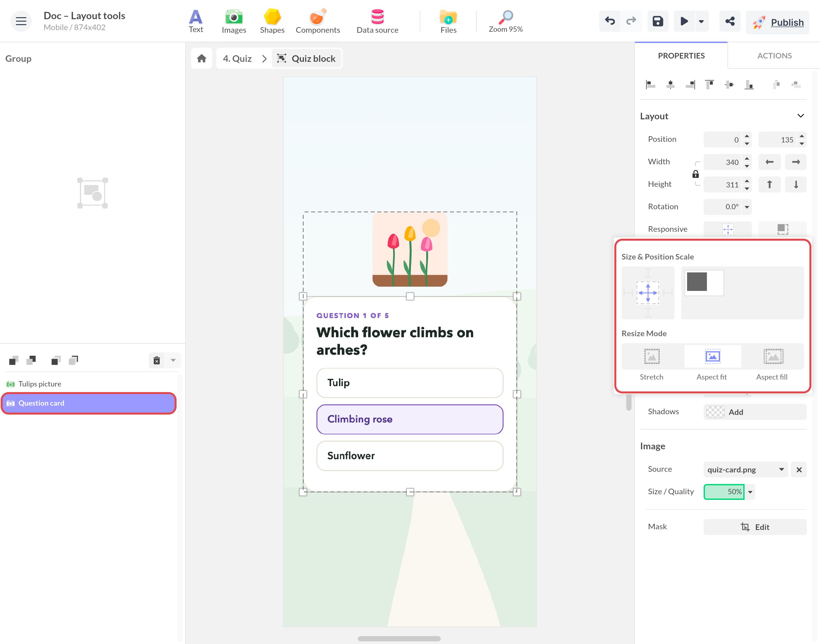This screenshot has width=820, height=644.
Task: Open the share options
Action: [x=730, y=21]
